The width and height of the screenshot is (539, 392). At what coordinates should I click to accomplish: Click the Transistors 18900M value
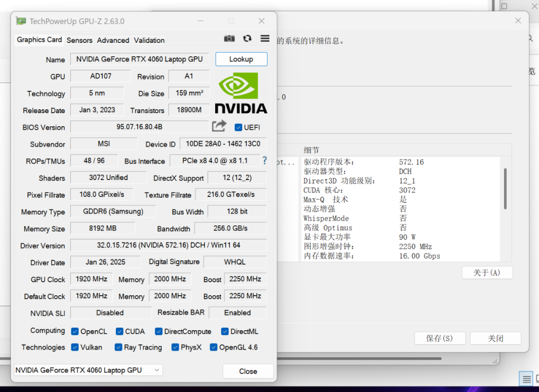click(189, 110)
